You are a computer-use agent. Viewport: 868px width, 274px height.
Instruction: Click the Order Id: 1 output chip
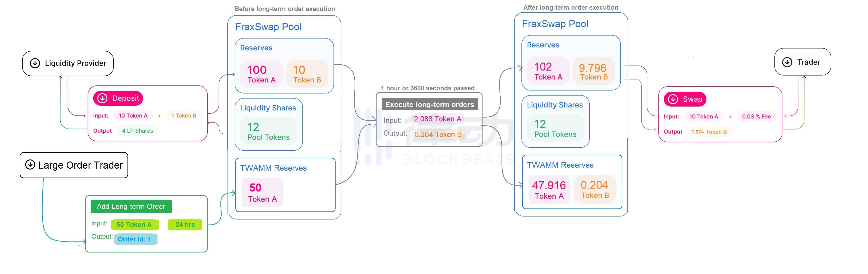coord(135,239)
